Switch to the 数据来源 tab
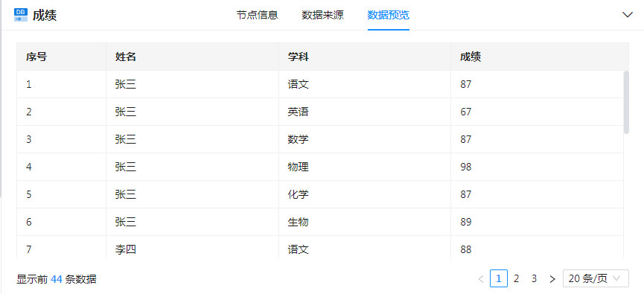This screenshot has width=644, height=294. (x=323, y=15)
